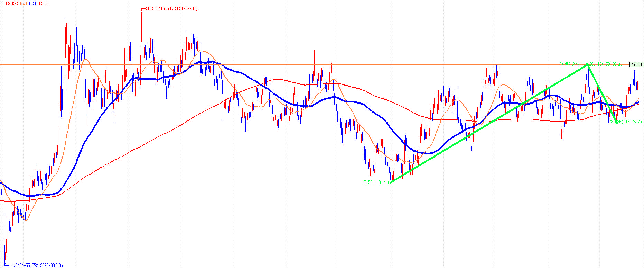Image resolution: width=644 pixels, height=268 pixels.
Task: Select the 360-period moving average legend label
Action: click(44, 3)
